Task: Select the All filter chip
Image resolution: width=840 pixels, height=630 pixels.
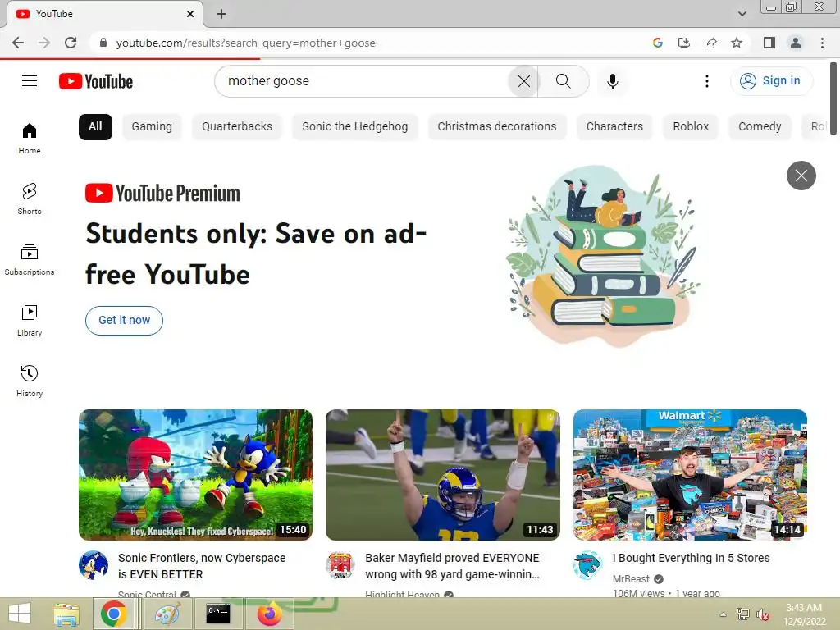Action: point(95,127)
